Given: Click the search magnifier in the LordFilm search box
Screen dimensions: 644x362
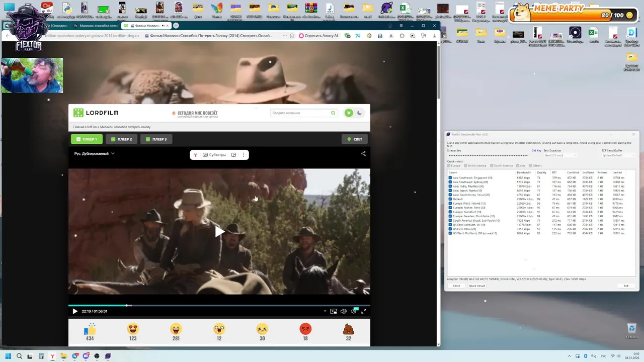Looking at the screenshot, I should point(333,113).
